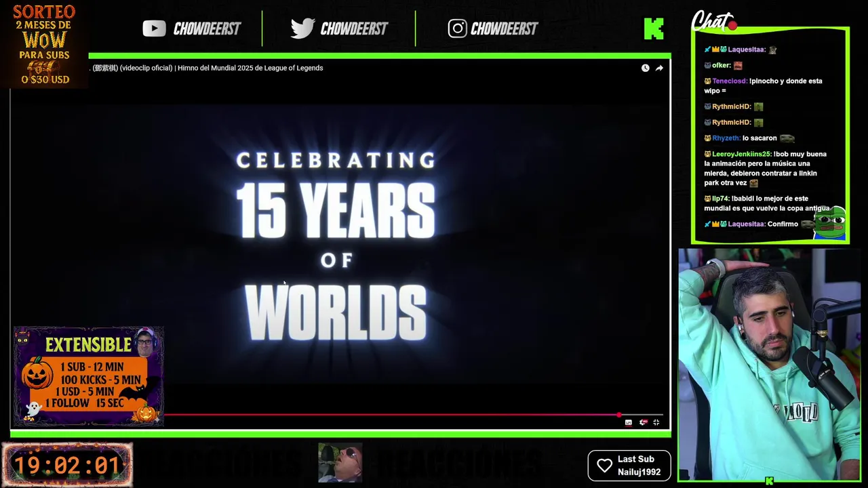Click the YouTube logo beside CHOWDEERST

click(x=155, y=28)
